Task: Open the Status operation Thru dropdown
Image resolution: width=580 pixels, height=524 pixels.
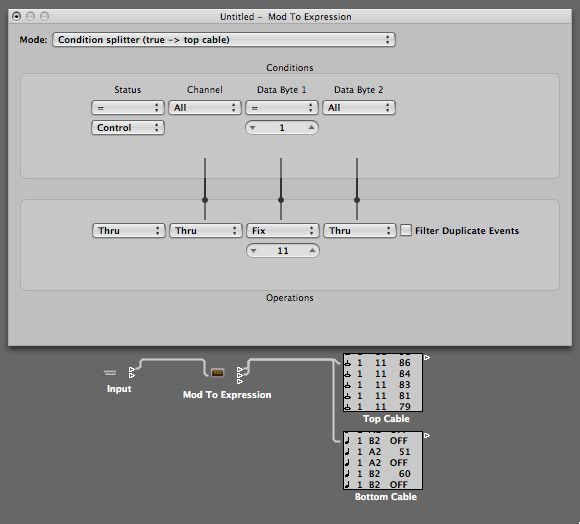Action: (x=128, y=230)
